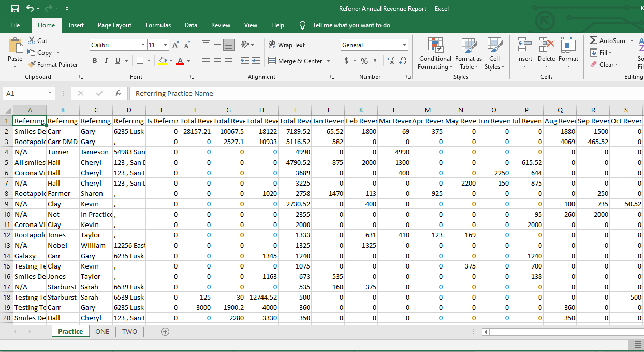Toggle Wrap Text for cells
The width and height of the screenshot is (644, 352).
click(x=287, y=45)
